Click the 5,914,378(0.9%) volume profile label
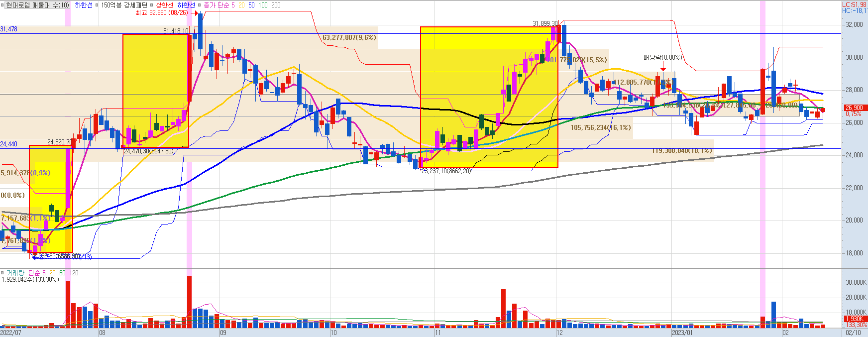The width and height of the screenshot is (868, 337). 25,173
